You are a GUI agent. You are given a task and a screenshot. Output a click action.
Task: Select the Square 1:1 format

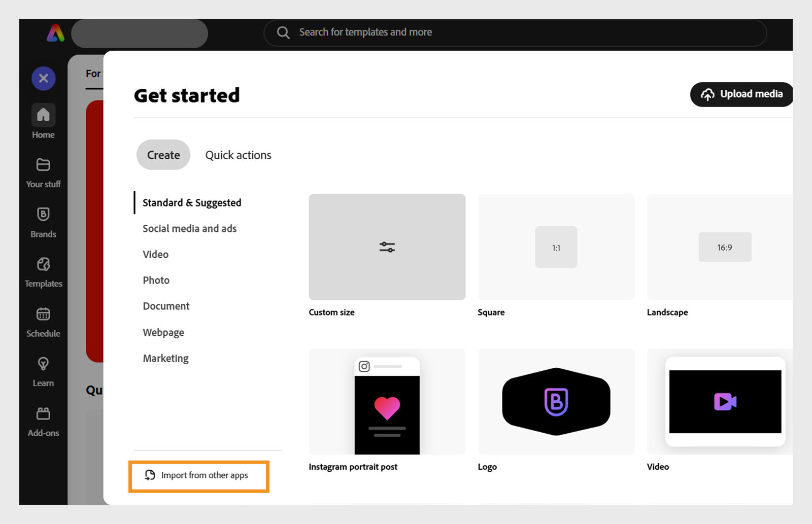pos(556,247)
